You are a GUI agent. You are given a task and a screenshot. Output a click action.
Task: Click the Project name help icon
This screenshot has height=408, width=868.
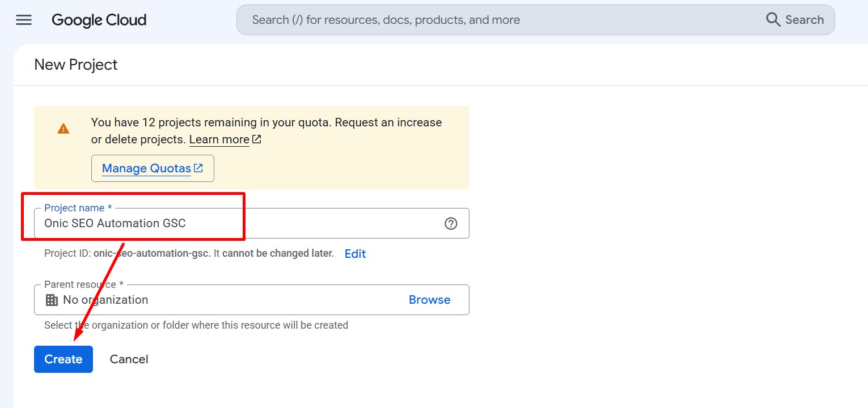451,224
